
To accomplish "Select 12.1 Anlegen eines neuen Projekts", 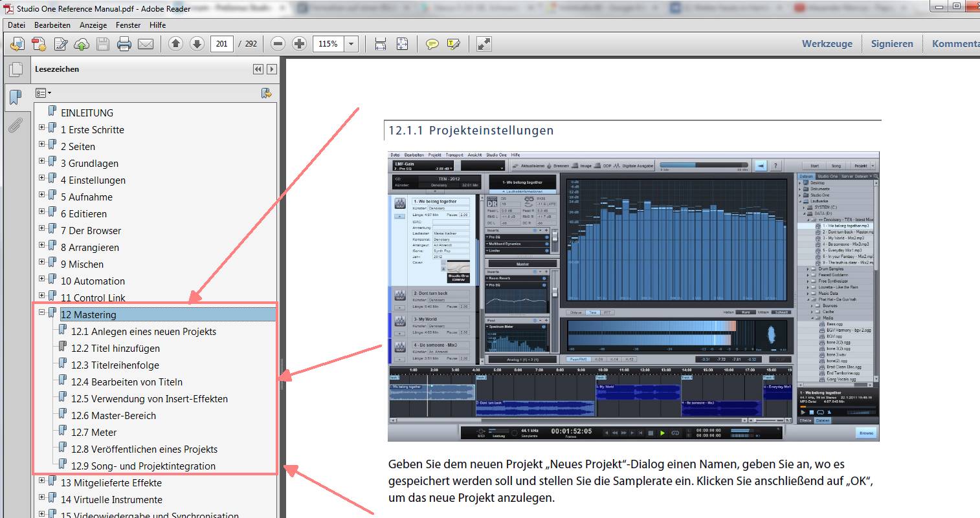I will 144,331.
